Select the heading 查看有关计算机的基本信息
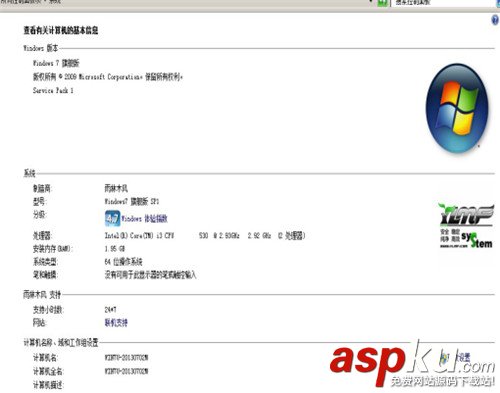 (61, 31)
